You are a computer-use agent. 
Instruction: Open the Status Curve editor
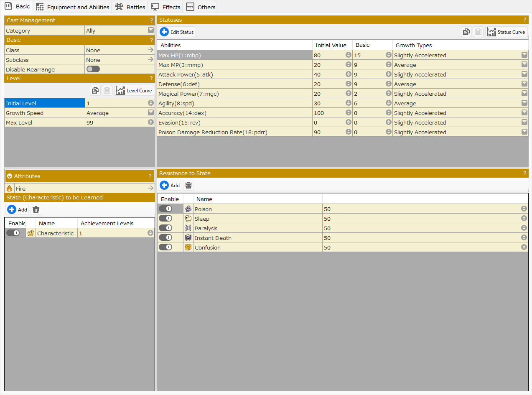coord(507,32)
